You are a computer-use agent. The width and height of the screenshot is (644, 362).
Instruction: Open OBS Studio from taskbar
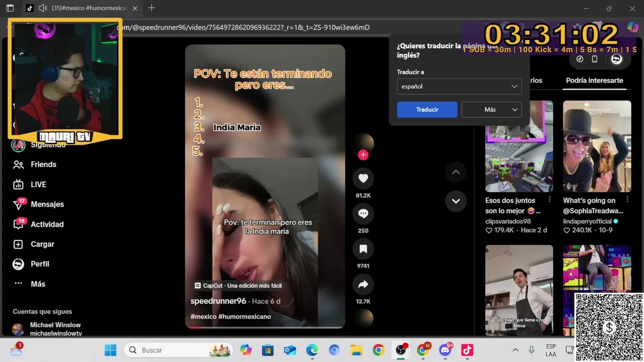401,350
